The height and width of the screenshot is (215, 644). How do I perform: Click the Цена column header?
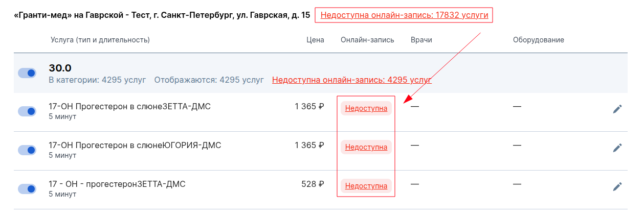tap(315, 40)
